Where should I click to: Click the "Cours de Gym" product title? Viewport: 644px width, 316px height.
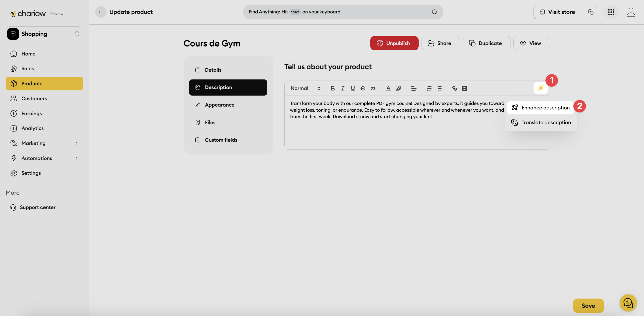tap(212, 44)
